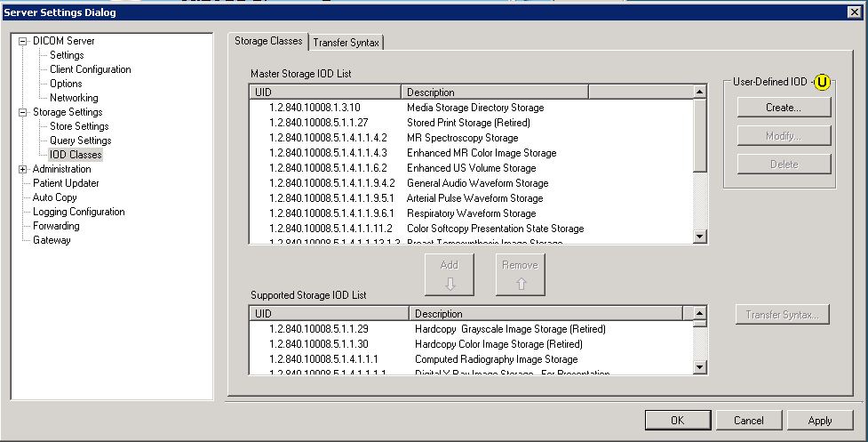Image resolution: width=868 pixels, height=442 pixels.
Task: Confirm settings with the OK button
Action: [677, 421]
